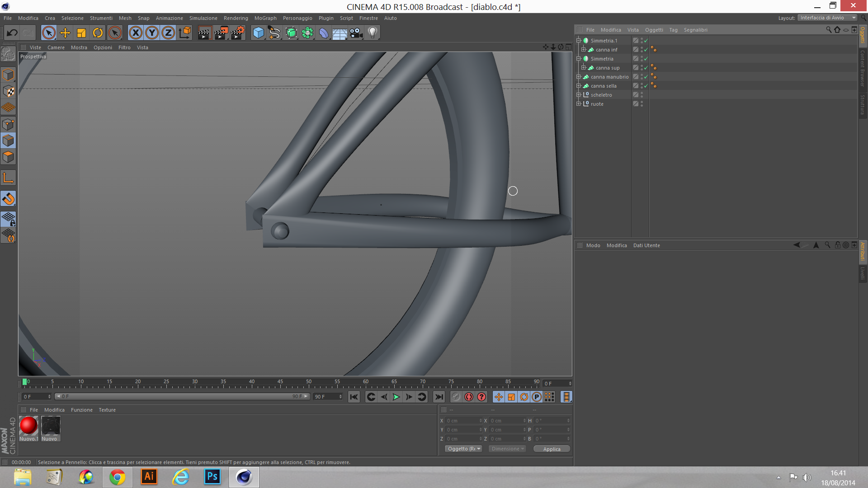Click the Undo arrow icon
The height and width of the screenshot is (488, 868).
click(x=12, y=33)
